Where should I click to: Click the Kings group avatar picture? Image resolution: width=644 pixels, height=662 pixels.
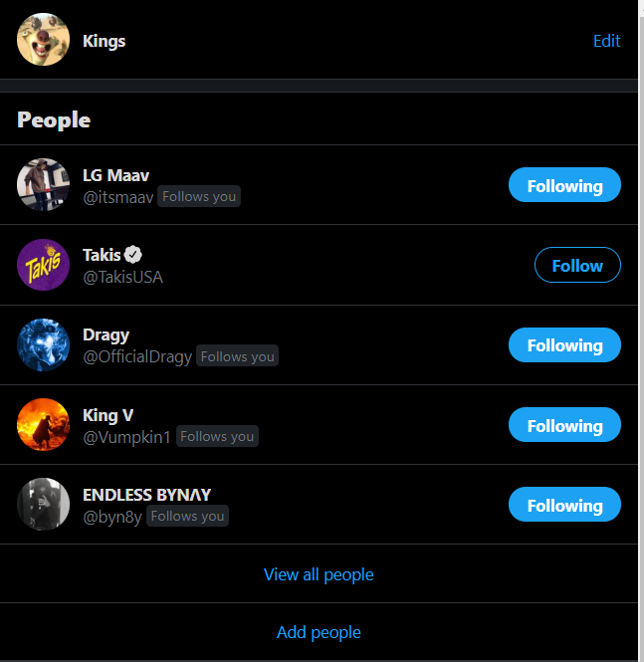pos(43,41)
